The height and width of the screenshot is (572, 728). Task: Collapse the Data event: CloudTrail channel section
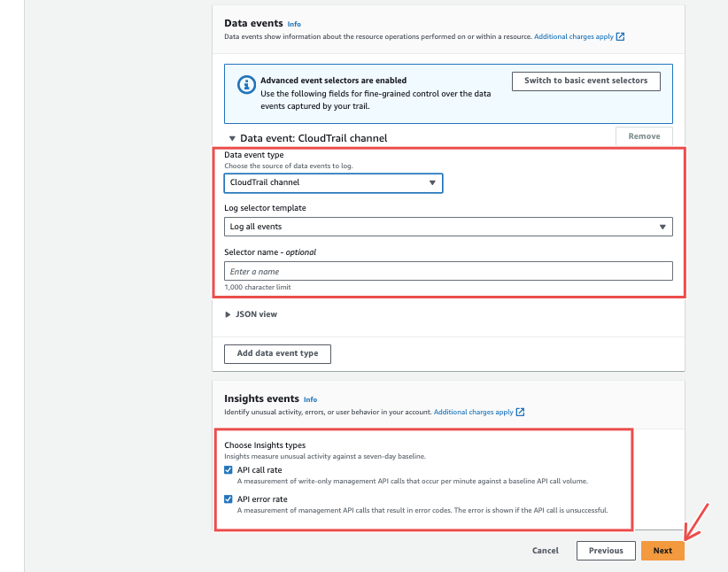tap(233, 138)
